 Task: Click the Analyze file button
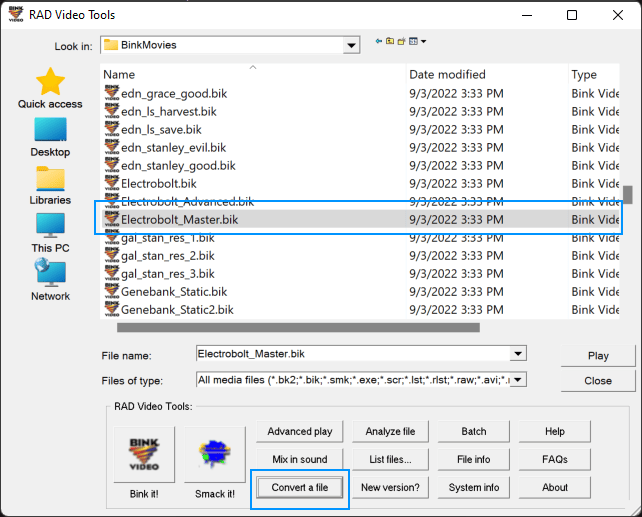390,431
